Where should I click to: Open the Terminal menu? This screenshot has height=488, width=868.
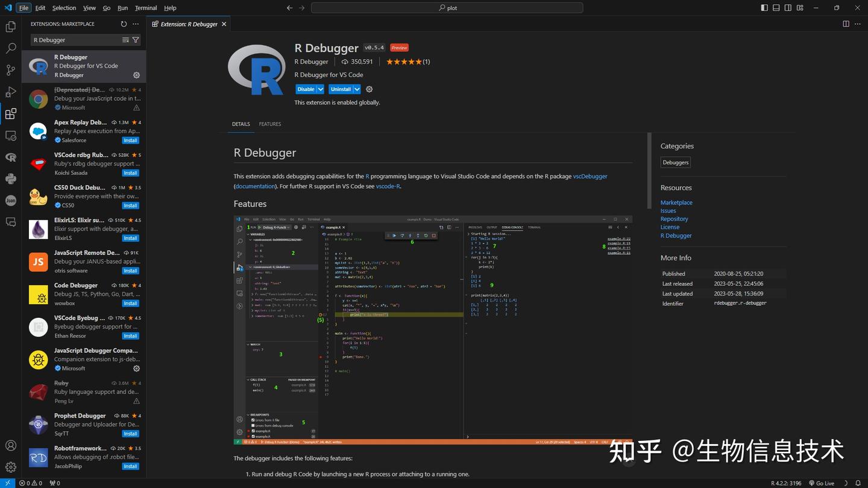click(x=145, y=8)
